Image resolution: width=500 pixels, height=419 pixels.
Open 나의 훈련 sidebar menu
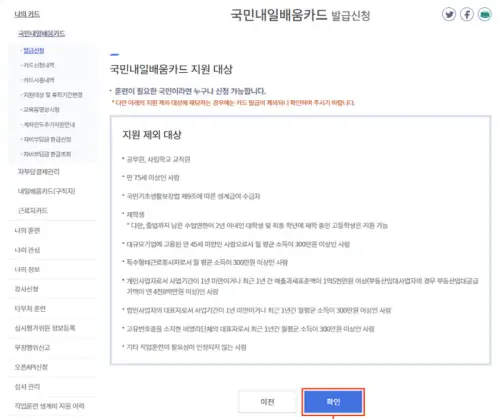click(x=27, y=231)
